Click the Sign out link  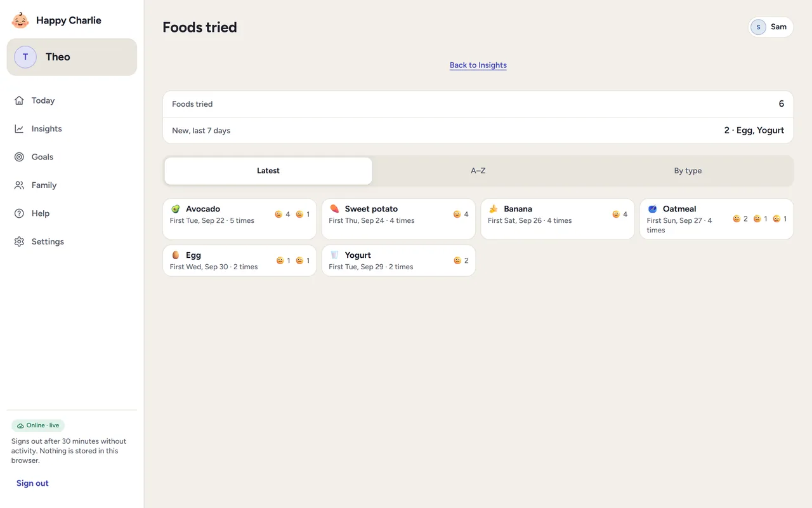click(32, 483)
